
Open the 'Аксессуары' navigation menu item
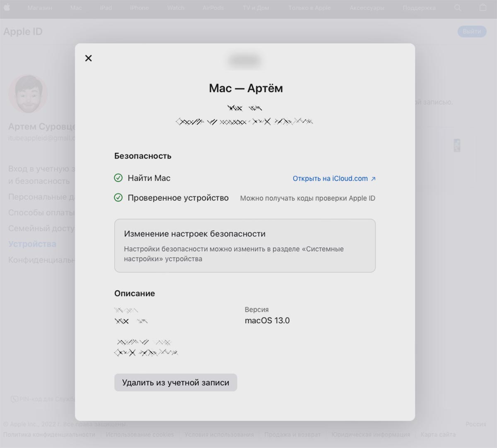[367, 8]
